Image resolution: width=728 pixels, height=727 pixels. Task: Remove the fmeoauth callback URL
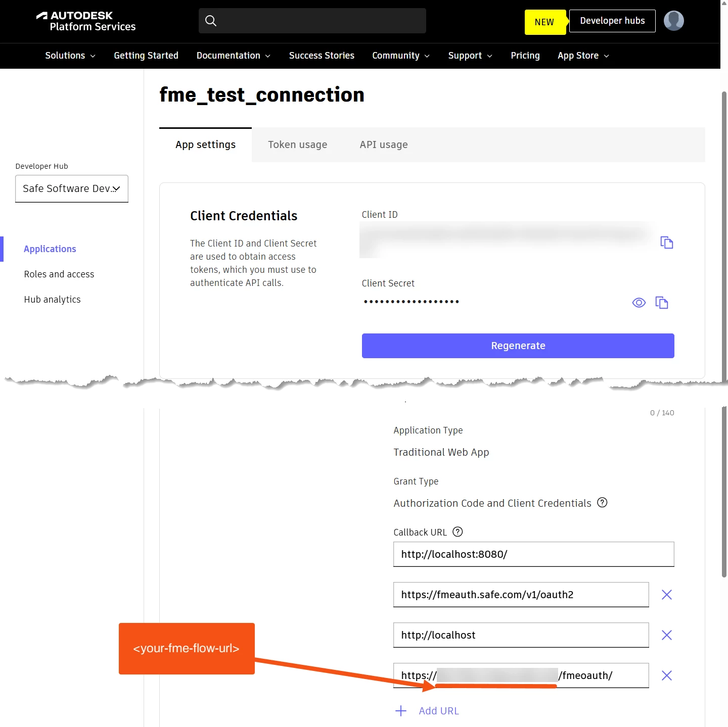point(666,675)
